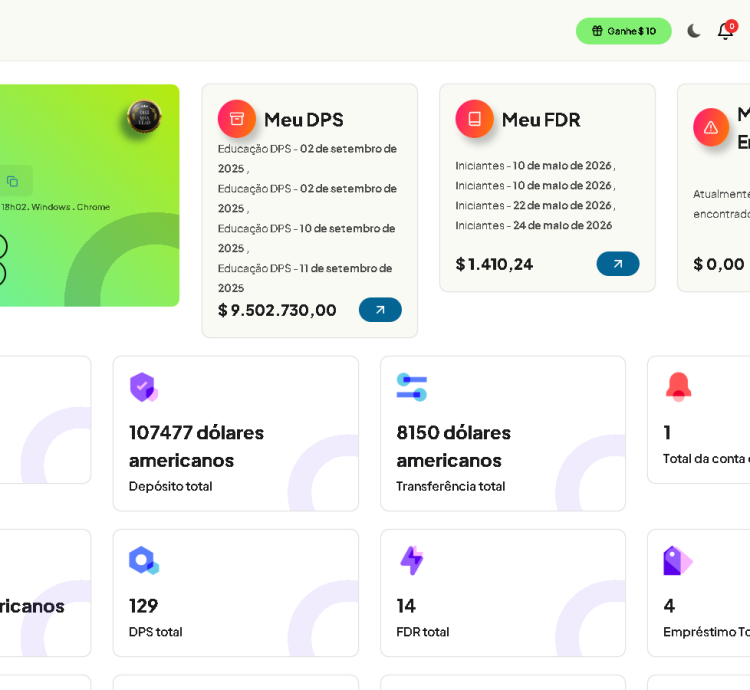The width and height of the screenshot is (750, 690).
Task: Open the notifications bell icon
Action: [726, 31]
